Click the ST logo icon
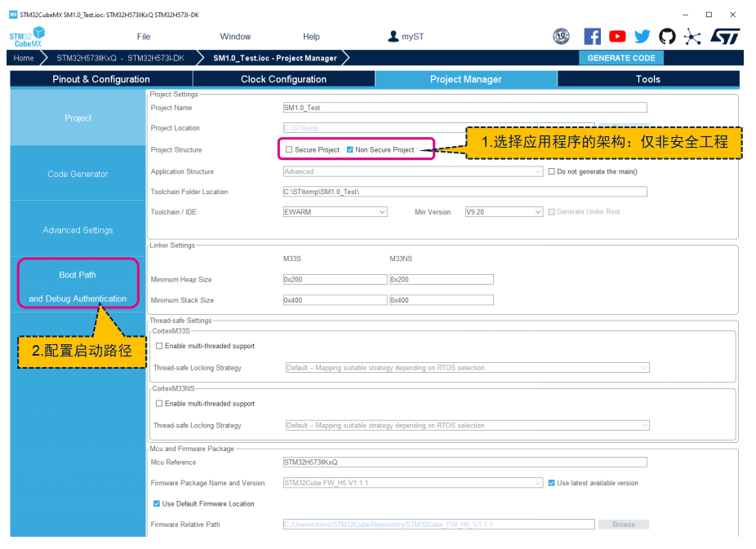Image resolution: width=756 pixels, height=549 pixels. (x=725, y=36)
